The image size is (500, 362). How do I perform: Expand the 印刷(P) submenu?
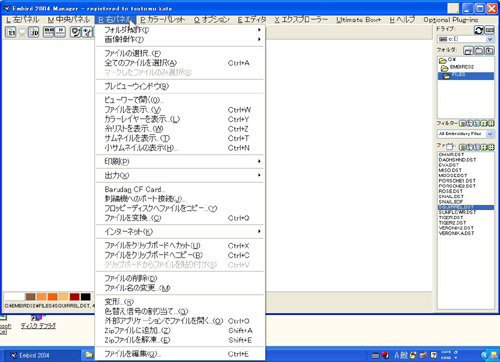180,161
